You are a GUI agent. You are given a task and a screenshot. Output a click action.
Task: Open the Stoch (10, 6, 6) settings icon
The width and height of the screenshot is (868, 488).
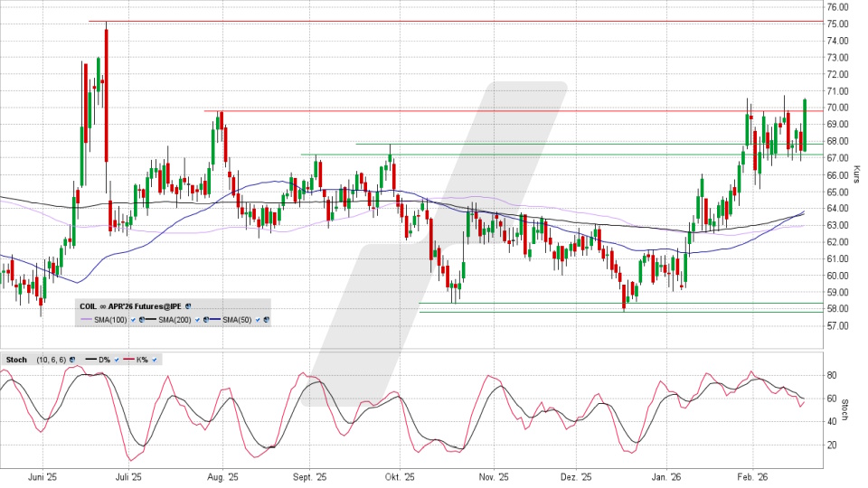(x=72, y=360)
